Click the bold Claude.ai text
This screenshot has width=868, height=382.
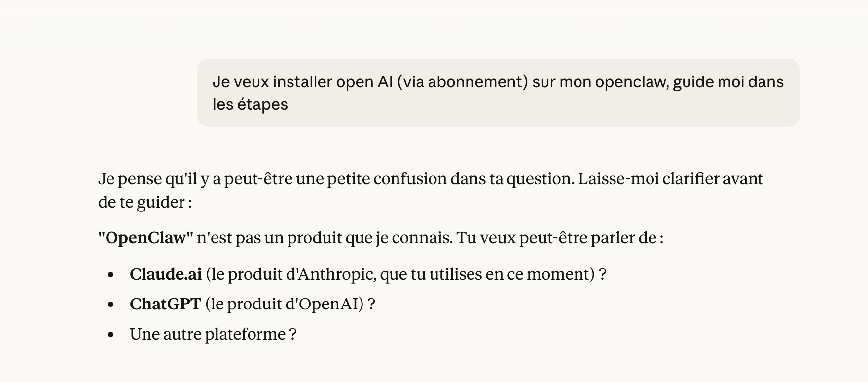(166, 274)
